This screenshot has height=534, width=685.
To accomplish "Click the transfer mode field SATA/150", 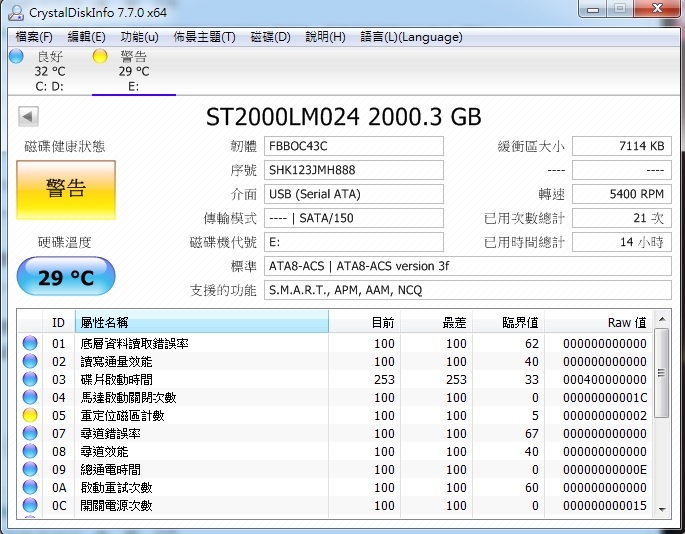I will tap(354, 218).
